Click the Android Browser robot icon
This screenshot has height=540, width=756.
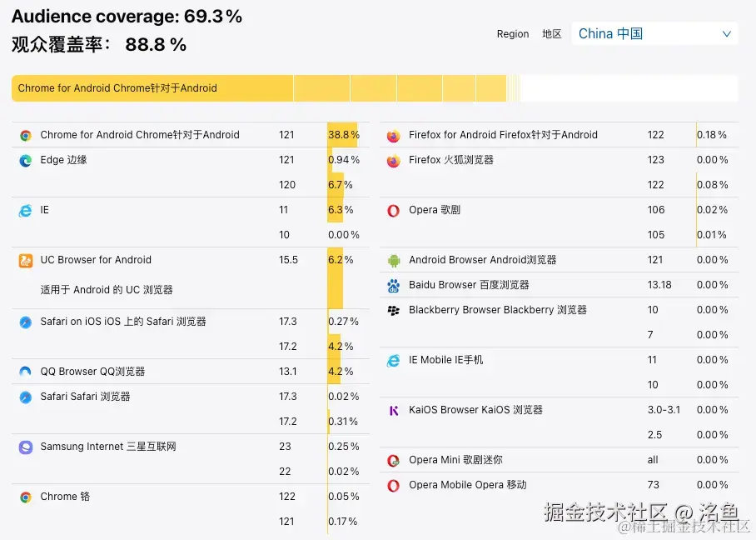(394, 261)
